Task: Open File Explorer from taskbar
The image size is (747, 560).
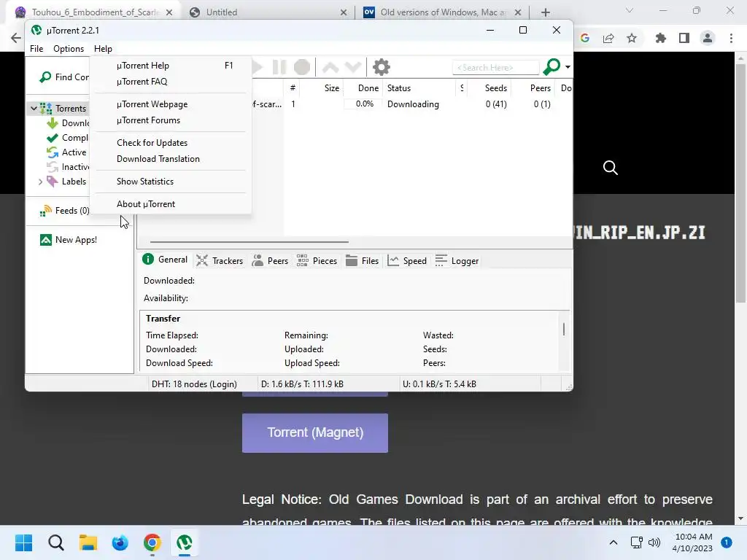Action: pyautogui.click(x=88, y=542)
